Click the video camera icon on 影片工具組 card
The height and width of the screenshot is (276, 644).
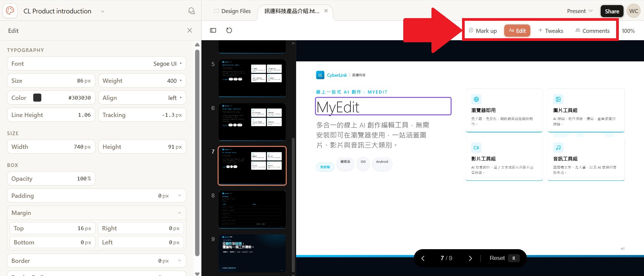476,148
